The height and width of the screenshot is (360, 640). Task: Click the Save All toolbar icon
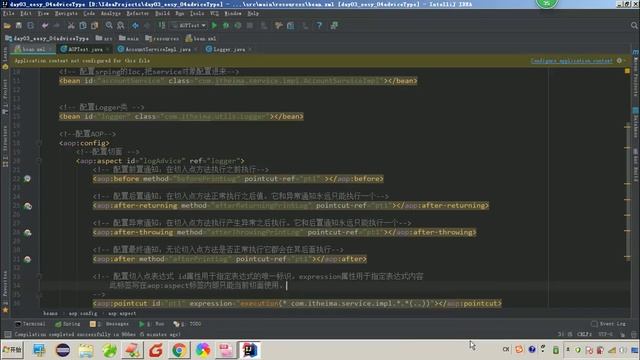tap(19, 26)
